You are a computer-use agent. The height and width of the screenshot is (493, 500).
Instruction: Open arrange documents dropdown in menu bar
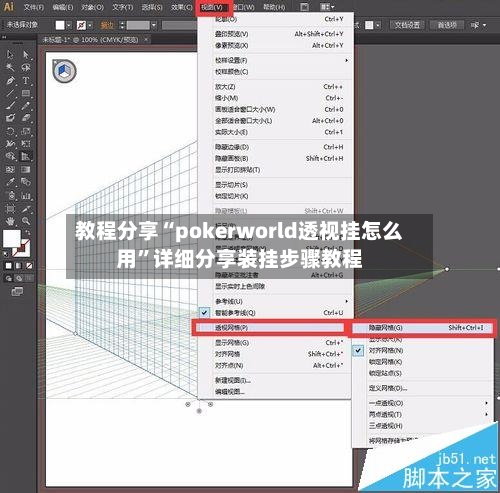click(x=327, y=7)
